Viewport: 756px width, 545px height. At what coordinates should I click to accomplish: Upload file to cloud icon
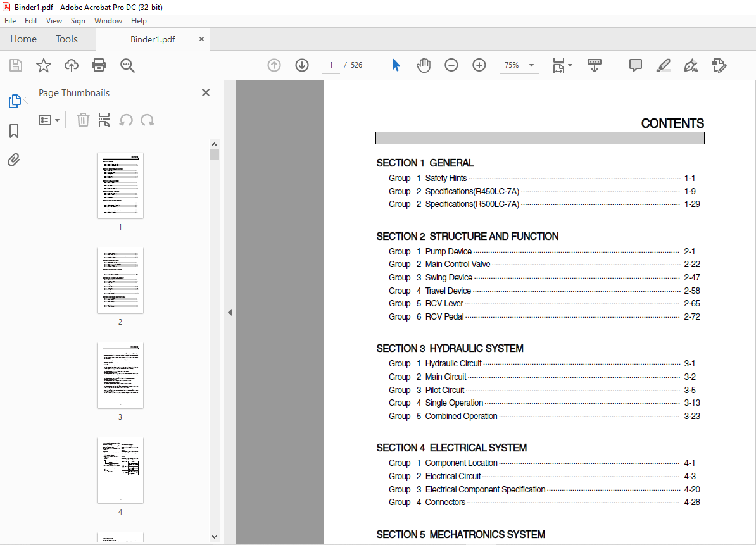point(72,65)
